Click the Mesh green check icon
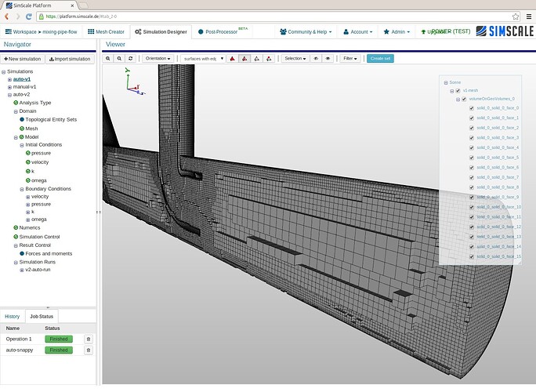Viewport: 536px width, 392px height. click(22, 129)
